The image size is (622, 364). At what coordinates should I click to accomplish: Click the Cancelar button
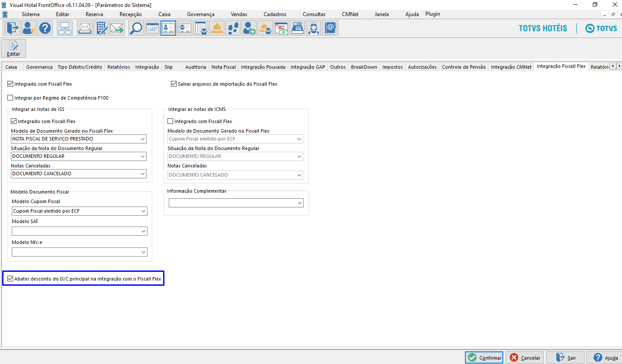click(525, 357)
